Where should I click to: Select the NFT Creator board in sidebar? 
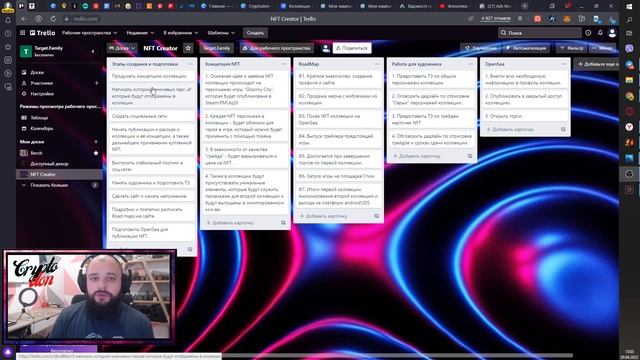point(59,174)
